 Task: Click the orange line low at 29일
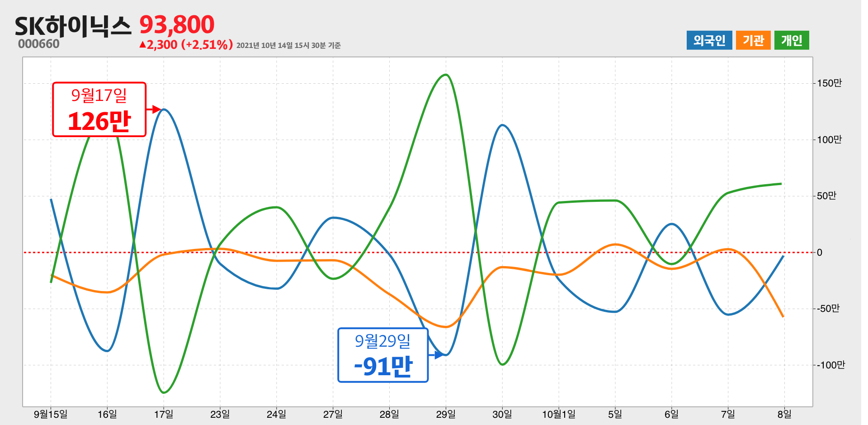446,327
